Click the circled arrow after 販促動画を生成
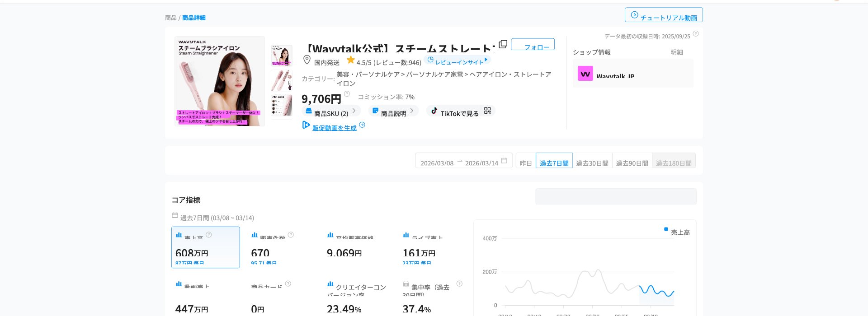This screenshot has height=316, width=868. click(362, 125)
